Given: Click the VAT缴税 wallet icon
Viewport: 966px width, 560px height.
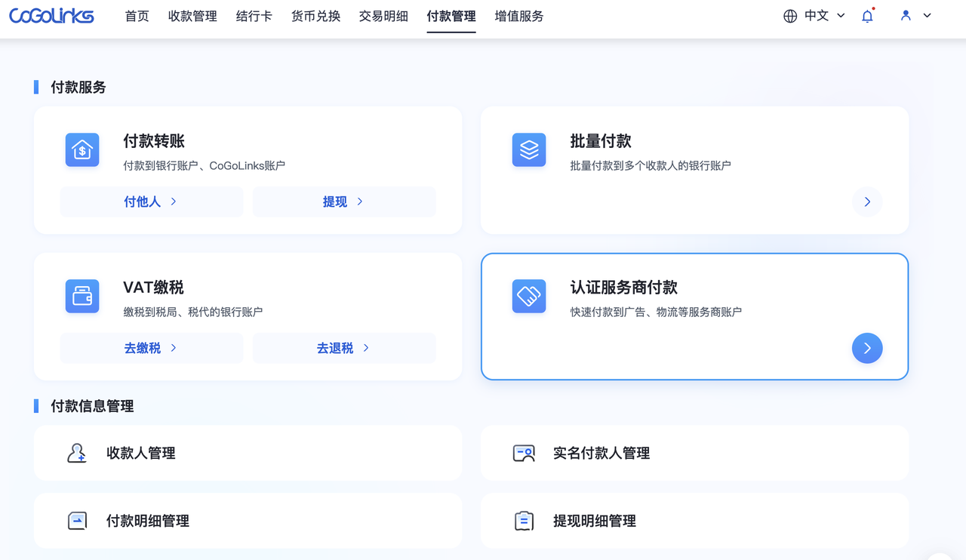Looking at the screenshot, I should 82,297.
